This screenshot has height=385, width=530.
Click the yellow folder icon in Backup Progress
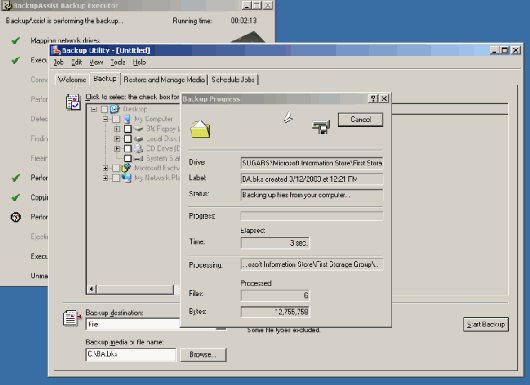point(200,129)
